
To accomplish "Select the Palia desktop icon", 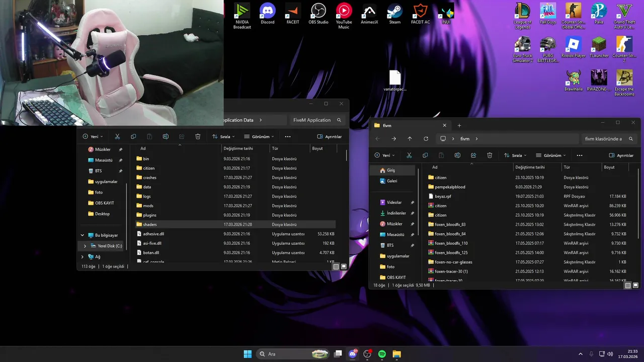I will [599, 14].
